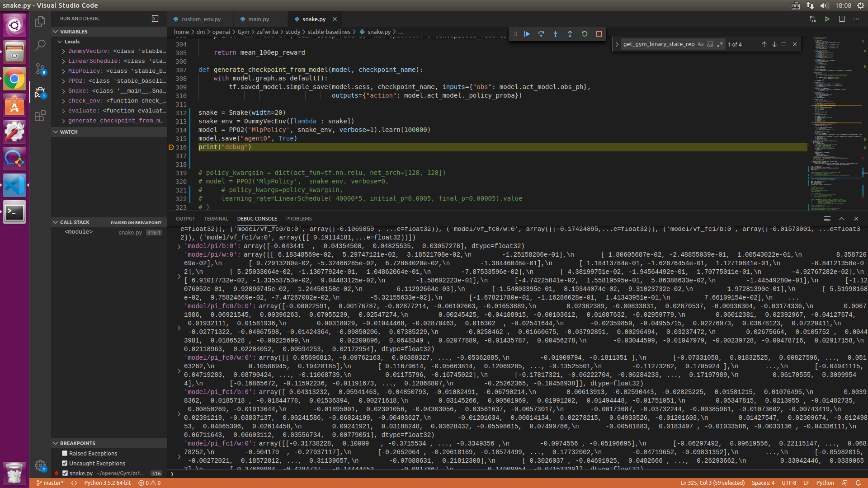
Task: Launch Google Chrome from Ubuntu dock
Action: (x=14, y=79)
